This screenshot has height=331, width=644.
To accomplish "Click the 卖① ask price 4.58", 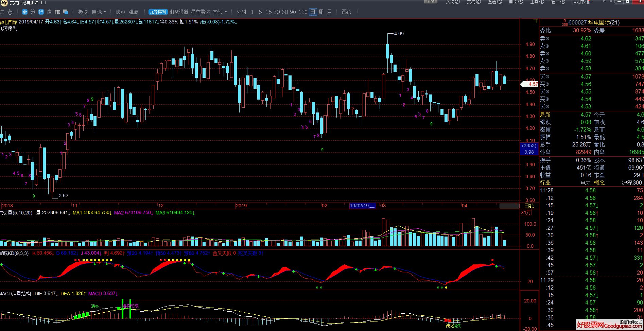I will (x=586, y=69).
